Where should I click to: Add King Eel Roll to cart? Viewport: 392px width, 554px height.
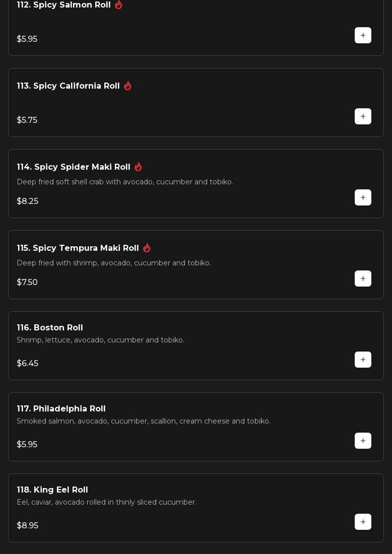click(x=363, y=522)
